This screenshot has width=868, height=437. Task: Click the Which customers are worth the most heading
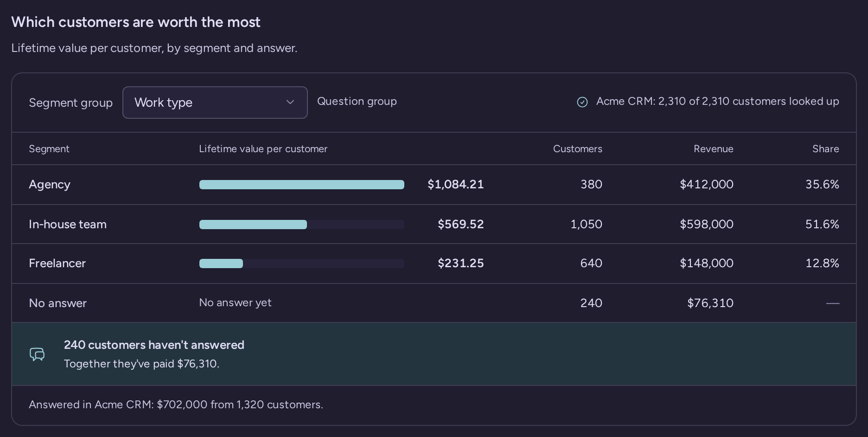[x=136, y=22]
